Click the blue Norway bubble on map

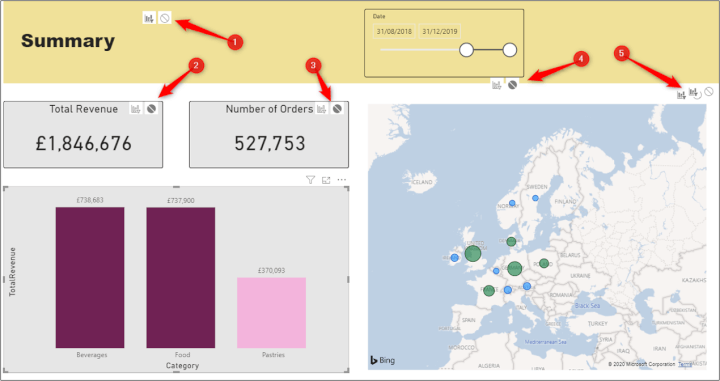(x=512, y=203)
